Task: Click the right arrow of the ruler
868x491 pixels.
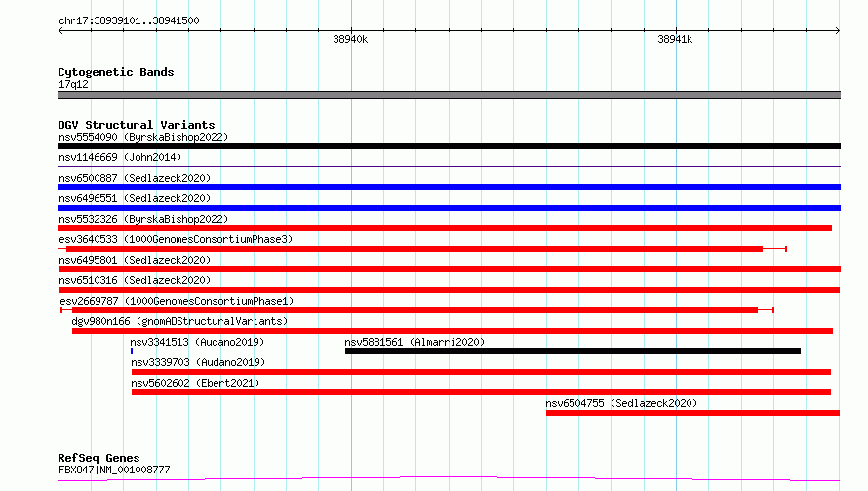Action: pos(837,31)
